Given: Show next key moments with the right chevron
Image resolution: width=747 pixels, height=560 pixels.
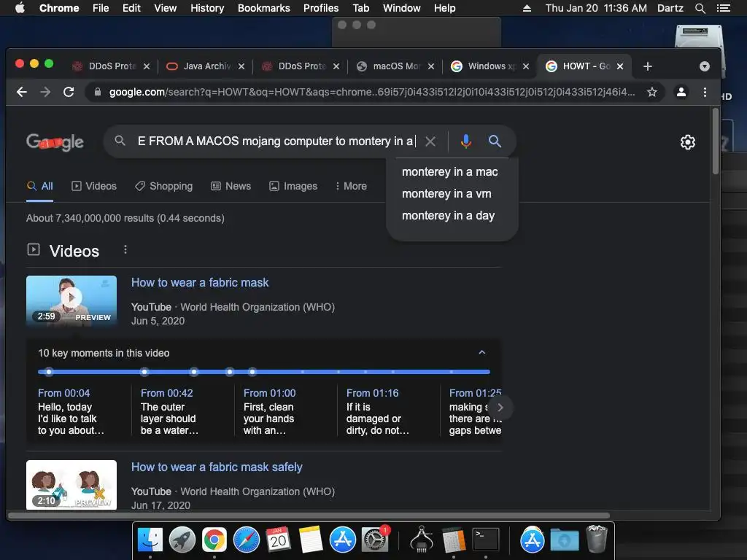Looking at the screenshot, I should (500, 408).
